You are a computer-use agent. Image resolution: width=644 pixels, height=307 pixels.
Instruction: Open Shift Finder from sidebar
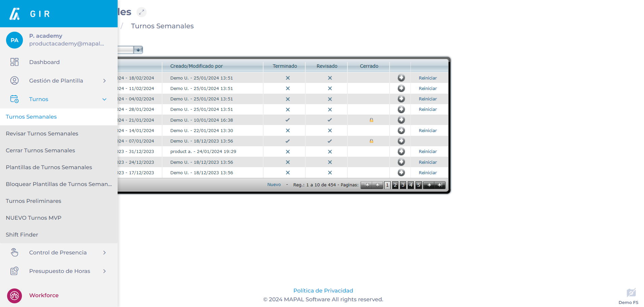[x=22, y=235]
